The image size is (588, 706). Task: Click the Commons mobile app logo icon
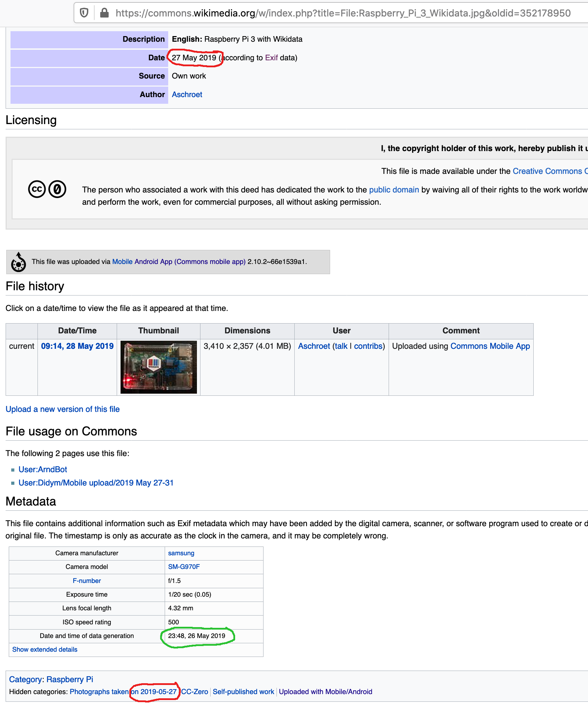click(18, 262)
